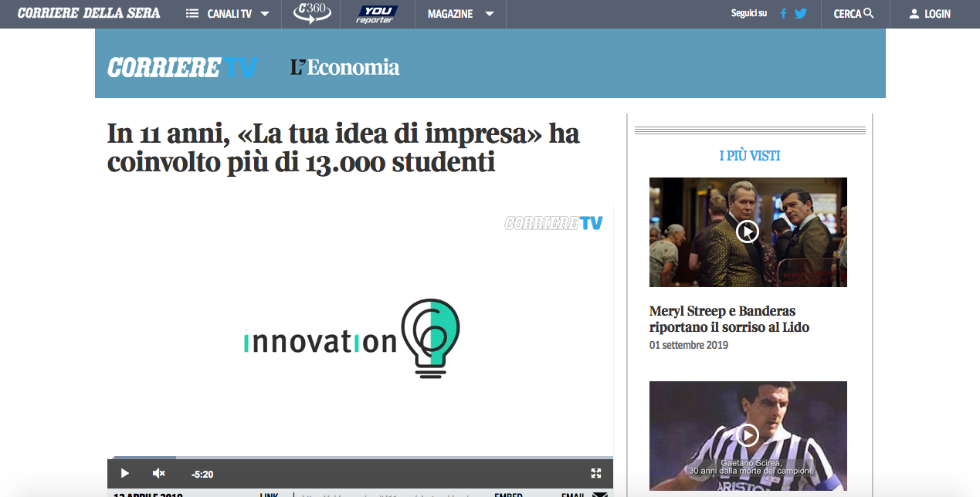Enter fullscreen using the expand icon
Image resolution: width=980 pixels, height=497 pixels.
(596, 473)
